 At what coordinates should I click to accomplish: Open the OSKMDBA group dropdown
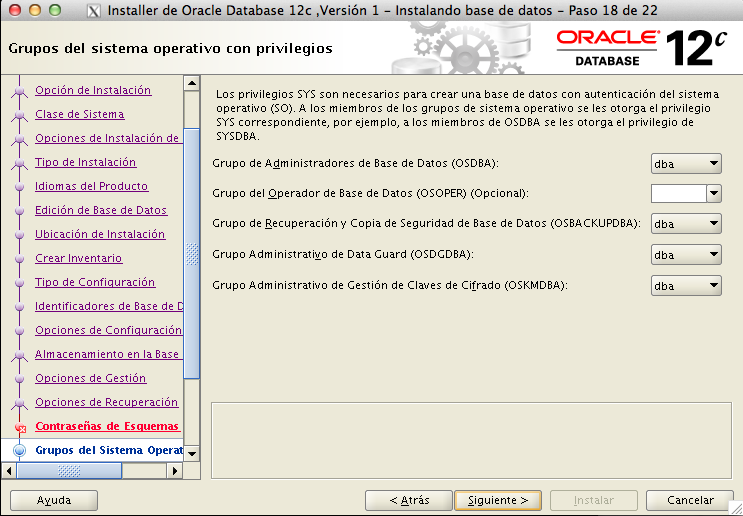[686, 285]
